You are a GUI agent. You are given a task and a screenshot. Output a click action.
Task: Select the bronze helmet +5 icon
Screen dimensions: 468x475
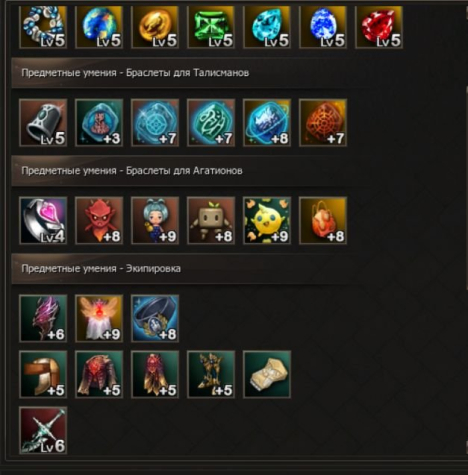coord(43,374)
